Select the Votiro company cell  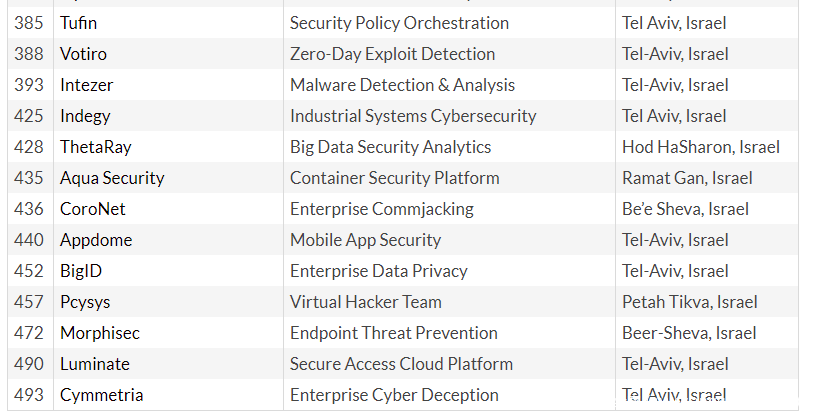point(83,54)
